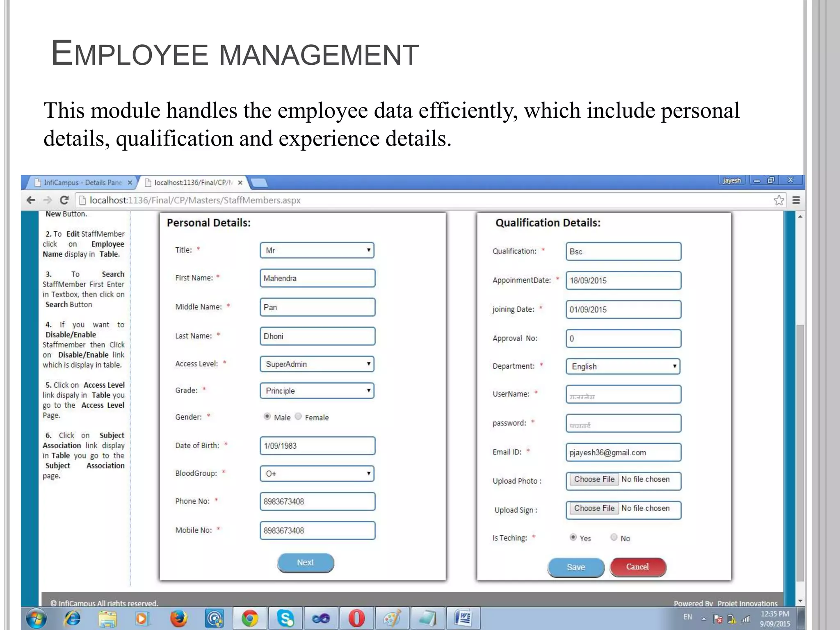Click the action center flag icon
The width and height of the screenshot is (840, 630).
[718, 619]
